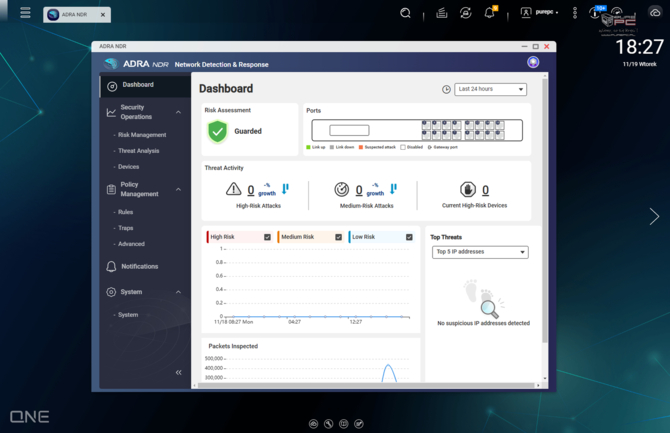The width and height of the screenshot is (670, 433).
Task: Click the first round icon in the bottom dock
Action: [313, 424]
